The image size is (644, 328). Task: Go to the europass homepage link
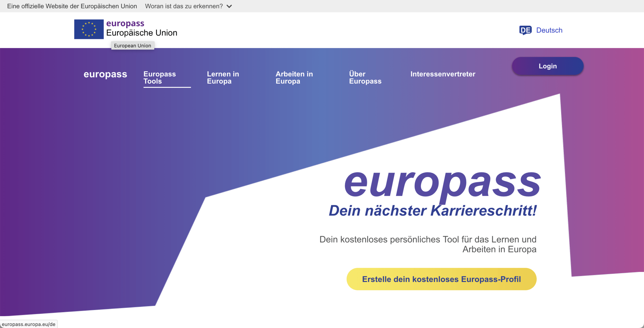coord(105,74)
